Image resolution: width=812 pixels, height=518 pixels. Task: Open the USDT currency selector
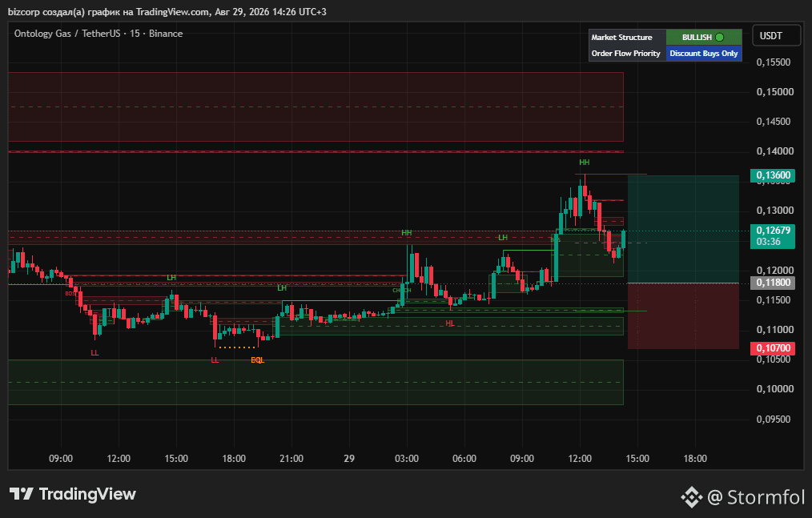pos(776,36)
